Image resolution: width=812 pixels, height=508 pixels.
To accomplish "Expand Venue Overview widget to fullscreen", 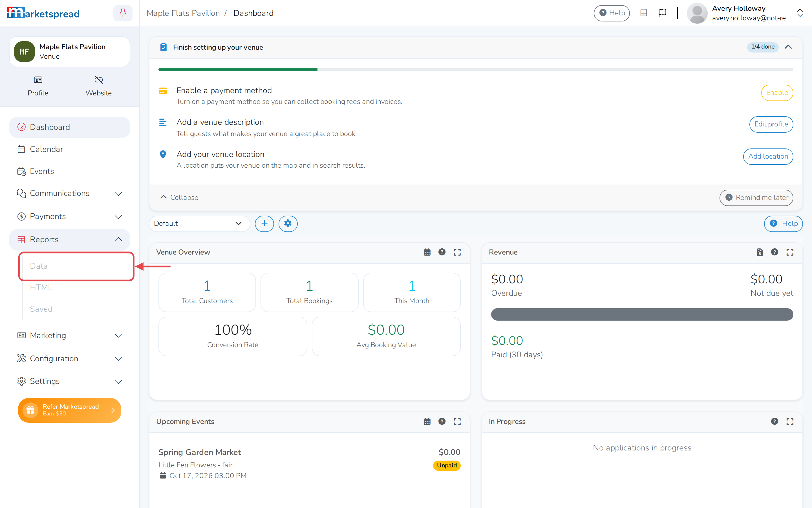I will click(457, 252).
